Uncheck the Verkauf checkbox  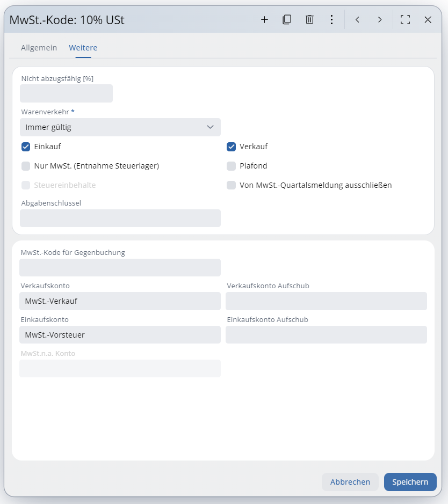[232, 147]
